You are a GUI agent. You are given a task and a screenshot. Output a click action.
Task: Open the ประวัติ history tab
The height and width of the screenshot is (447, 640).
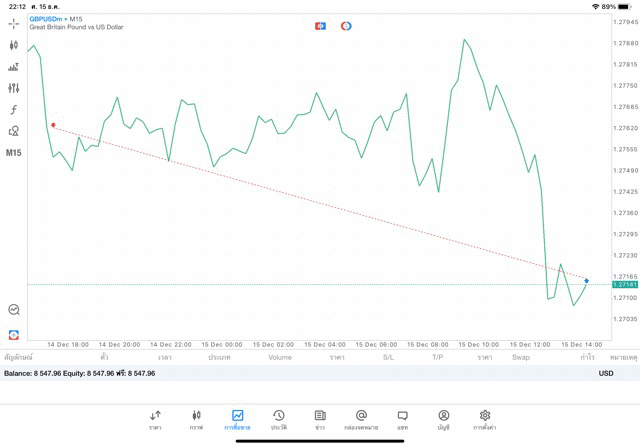tap(279, 419)
